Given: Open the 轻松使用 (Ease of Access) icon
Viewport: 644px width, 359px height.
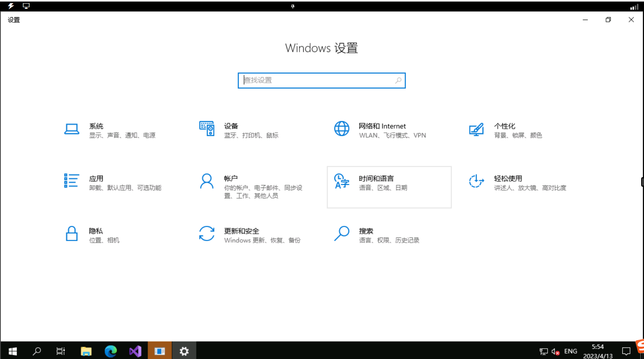Looking at the screenshot, I should (x=476, y=181).
